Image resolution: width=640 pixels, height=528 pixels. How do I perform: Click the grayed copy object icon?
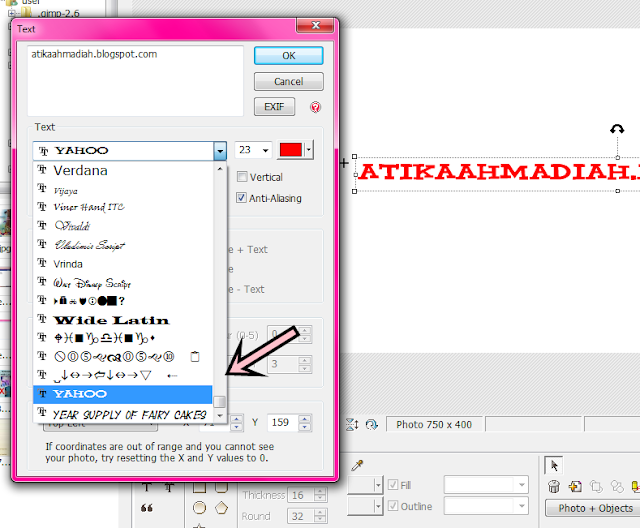[596, 486]
